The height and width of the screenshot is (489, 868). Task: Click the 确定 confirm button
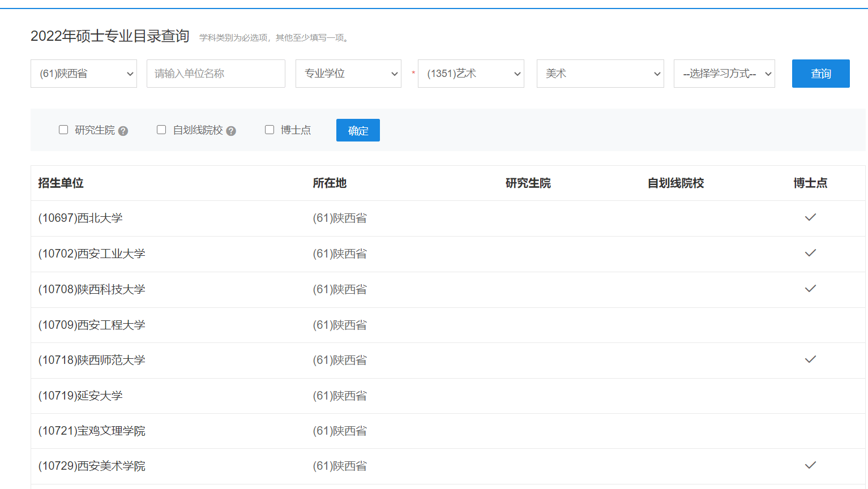(x=357, y=130)
